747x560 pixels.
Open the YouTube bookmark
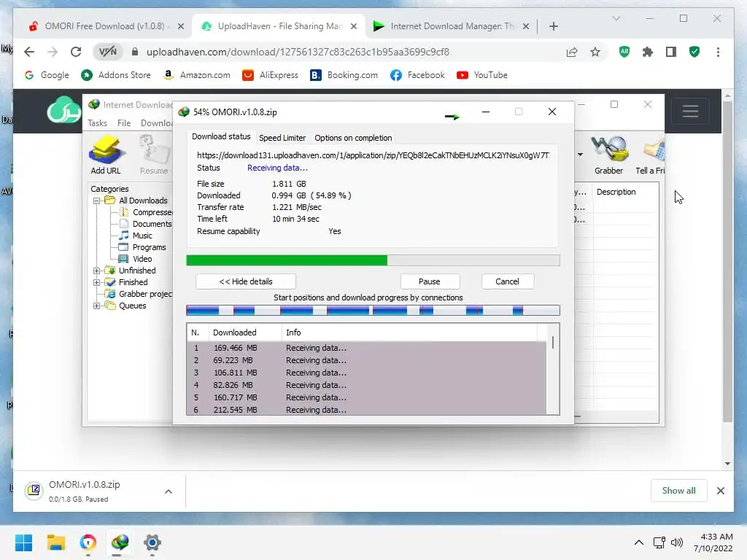482,75
